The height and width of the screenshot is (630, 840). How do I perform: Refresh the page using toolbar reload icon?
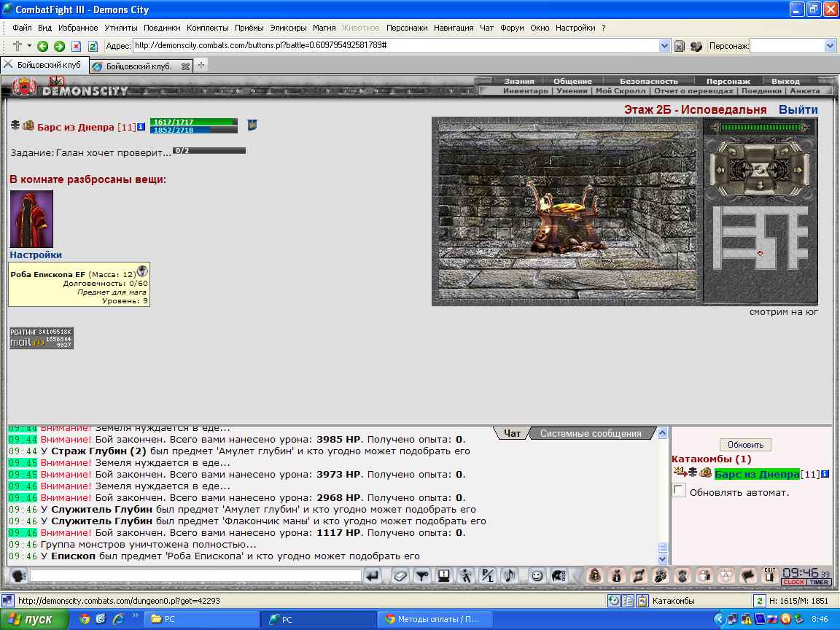coord(93,46)
